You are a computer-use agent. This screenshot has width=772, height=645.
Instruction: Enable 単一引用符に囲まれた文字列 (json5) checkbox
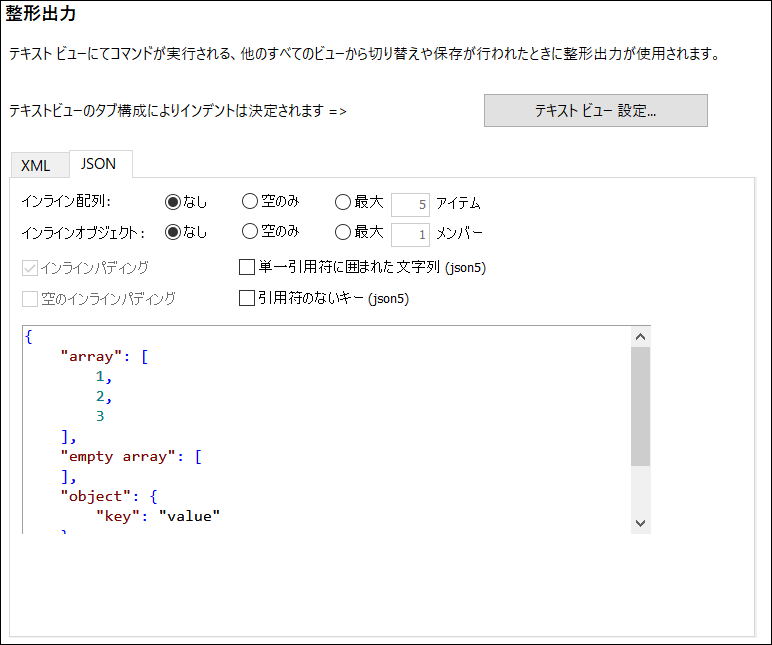pyautogui.click(x=247, y=267)
